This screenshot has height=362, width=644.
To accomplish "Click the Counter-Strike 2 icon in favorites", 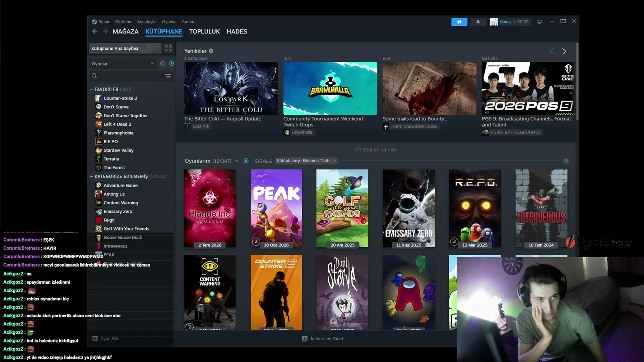I will click(x=99, y=98).
